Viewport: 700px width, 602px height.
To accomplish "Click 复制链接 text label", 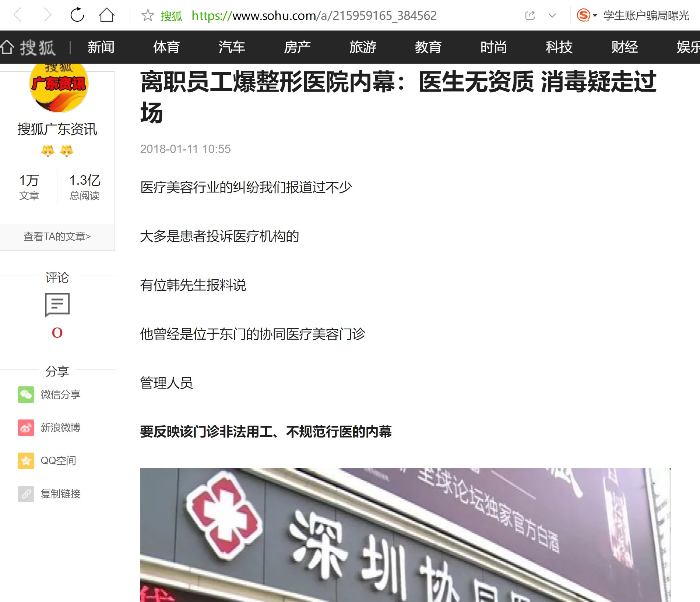I will click(x=60, y=494).
